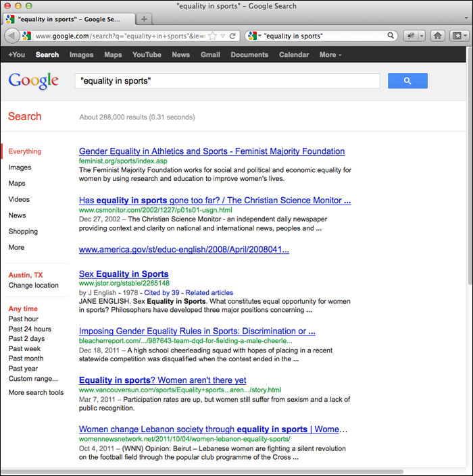Select the "equality in sports" browser tab
This screenshot has height=476, width=473.
click(x=68, y=19)
